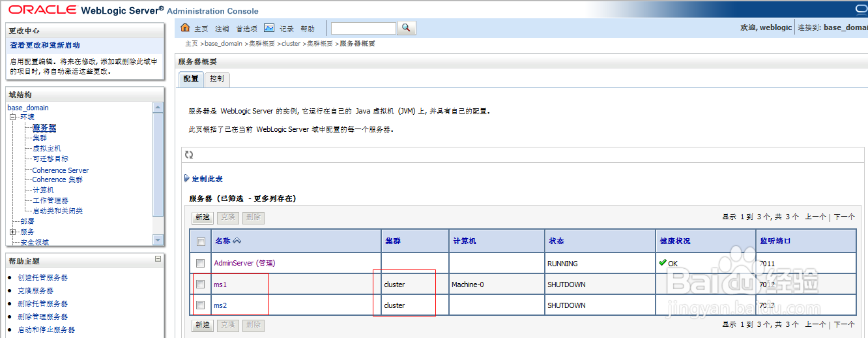The height and width of the screenshot is (338, 868).
Task: Click base_domain in breadcrumb
Action: (x=224, y=44)
